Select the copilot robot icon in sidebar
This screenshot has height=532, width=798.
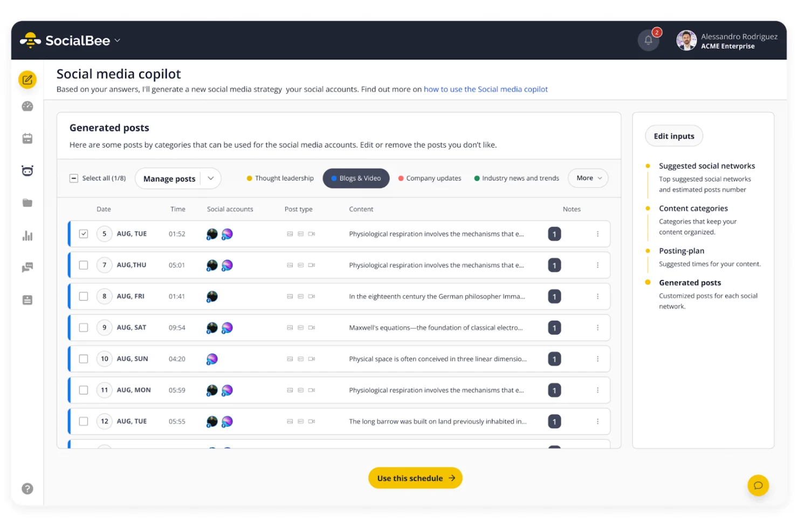27,171
